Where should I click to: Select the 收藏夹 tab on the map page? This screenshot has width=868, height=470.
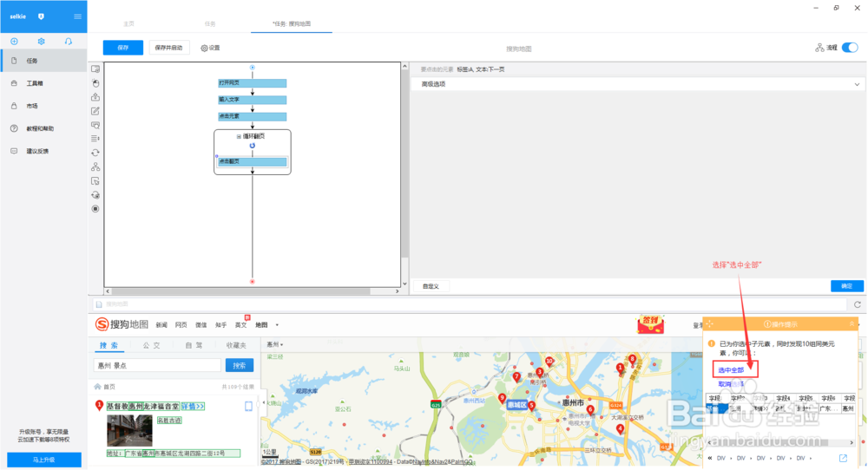click(236, 345)
